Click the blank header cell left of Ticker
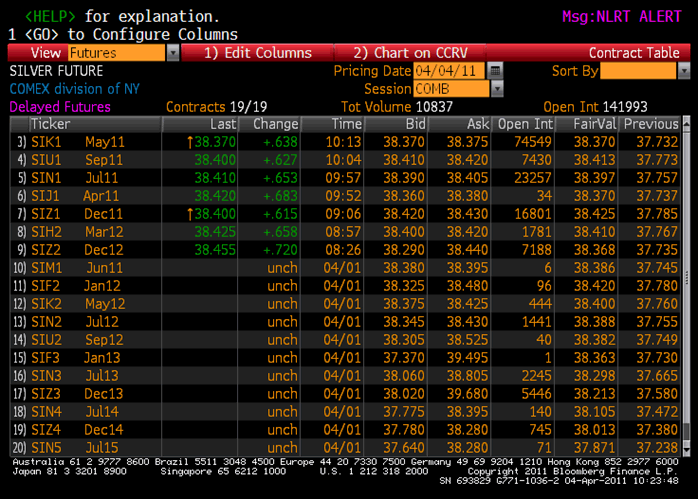698x499 pixels. (18, 124)
